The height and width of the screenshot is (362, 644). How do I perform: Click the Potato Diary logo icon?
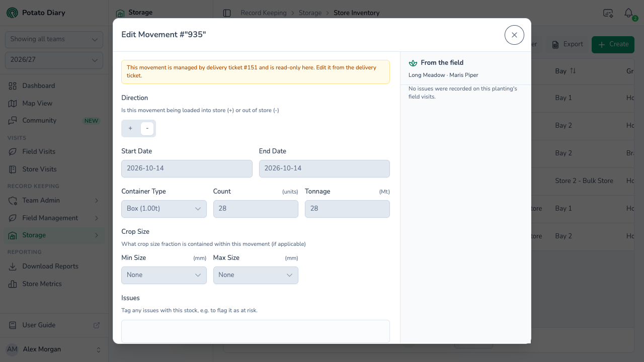click(x=12, y=13)
